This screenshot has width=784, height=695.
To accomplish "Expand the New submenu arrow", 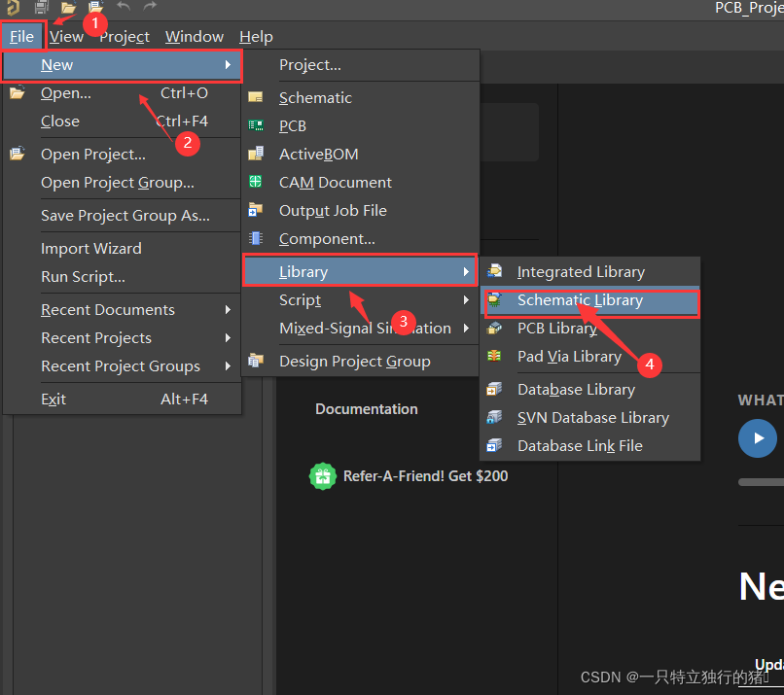I will [x=228, y=64].
